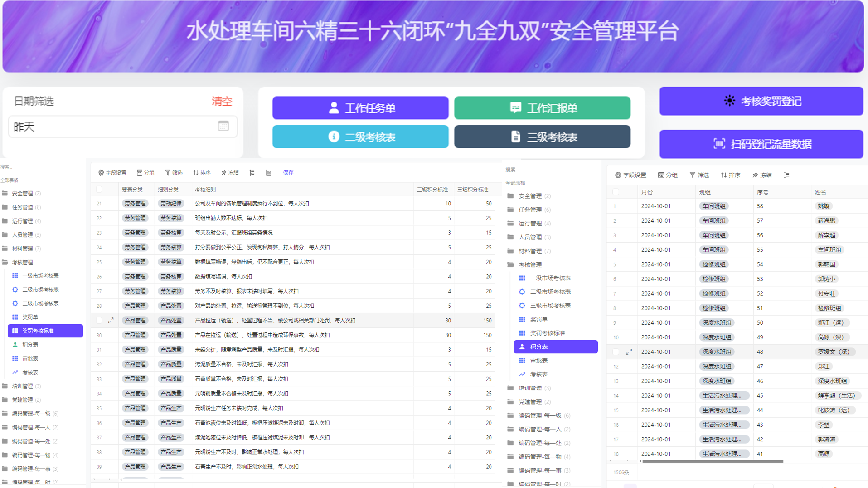Viewport: 868px width, 488px height.
Task: Expand row 29 with the expand-arrows icon
Action: tap(111, 321)
